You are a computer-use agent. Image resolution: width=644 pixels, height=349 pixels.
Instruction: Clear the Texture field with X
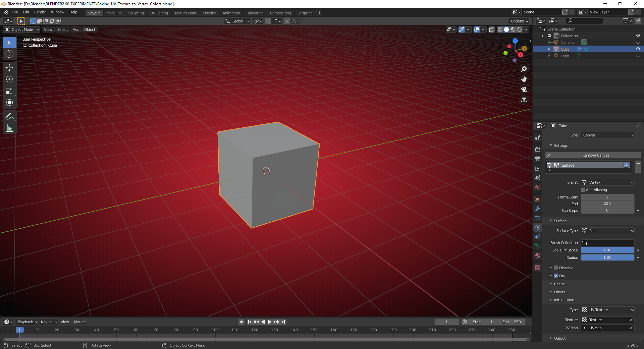click(631, 320)
